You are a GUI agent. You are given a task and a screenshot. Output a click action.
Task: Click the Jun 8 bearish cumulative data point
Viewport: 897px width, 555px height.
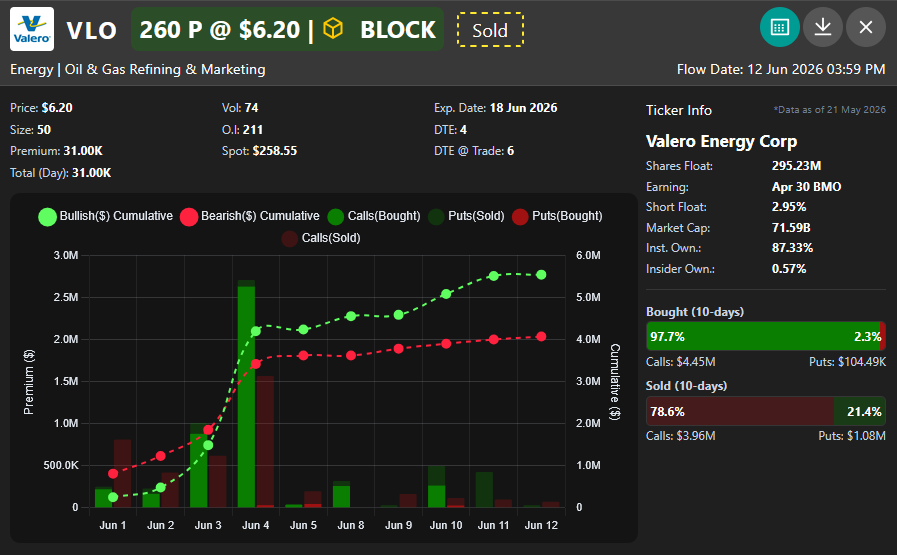[351, 355]
